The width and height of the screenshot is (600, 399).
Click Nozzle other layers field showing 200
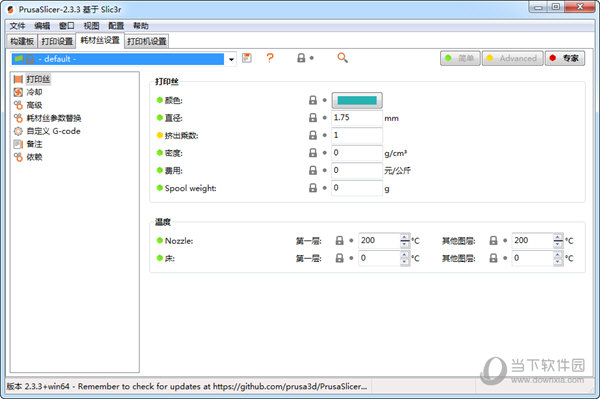(533, 241)
